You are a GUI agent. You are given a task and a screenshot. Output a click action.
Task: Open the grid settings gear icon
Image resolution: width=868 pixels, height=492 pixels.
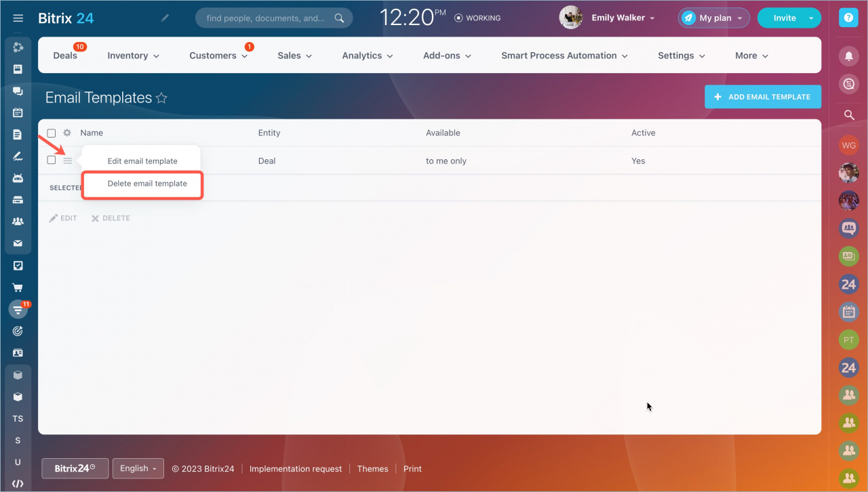point(67,133)
